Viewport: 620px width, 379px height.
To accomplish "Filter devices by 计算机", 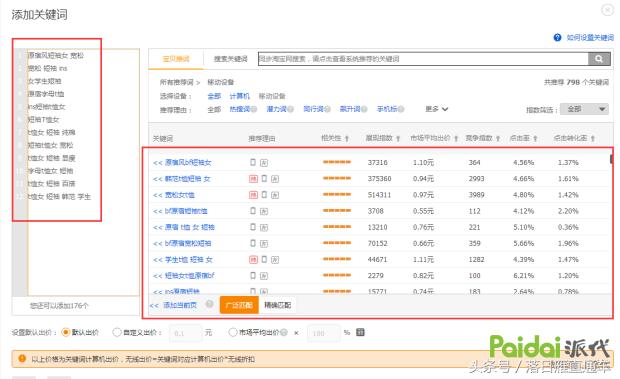I will (x=240, y=96).
